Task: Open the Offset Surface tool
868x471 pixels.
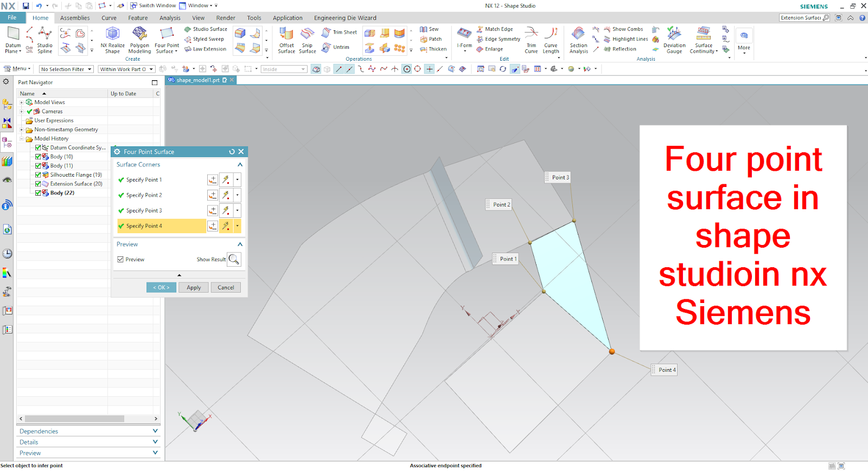Action: 286,40
